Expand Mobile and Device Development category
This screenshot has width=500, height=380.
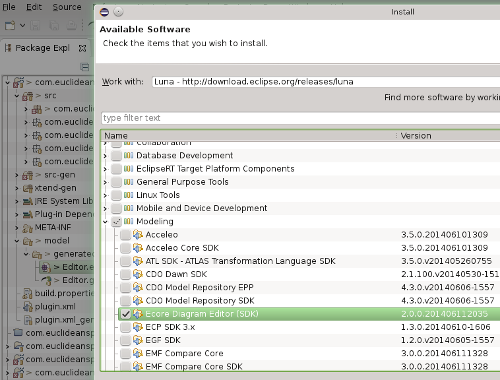pos(105,209)
